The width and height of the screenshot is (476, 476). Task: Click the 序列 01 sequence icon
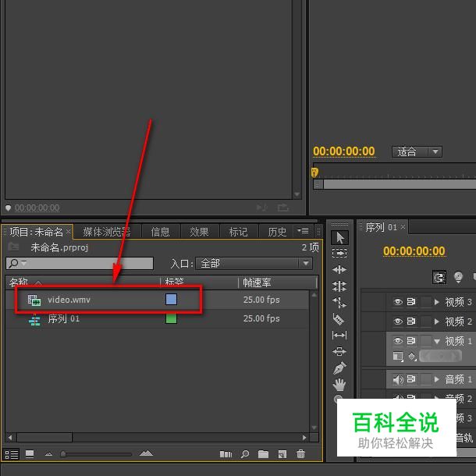(34, 320)
